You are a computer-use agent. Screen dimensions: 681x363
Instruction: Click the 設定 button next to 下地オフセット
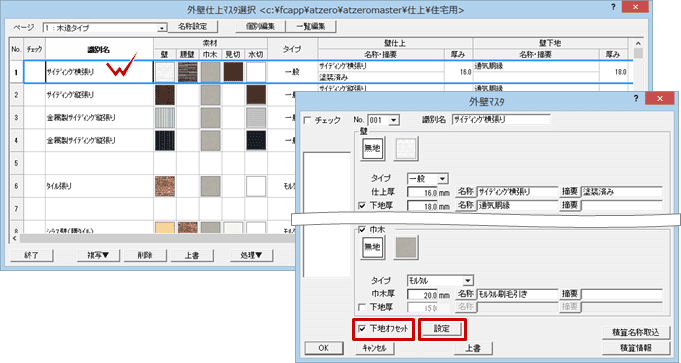[x=442, y=329]
